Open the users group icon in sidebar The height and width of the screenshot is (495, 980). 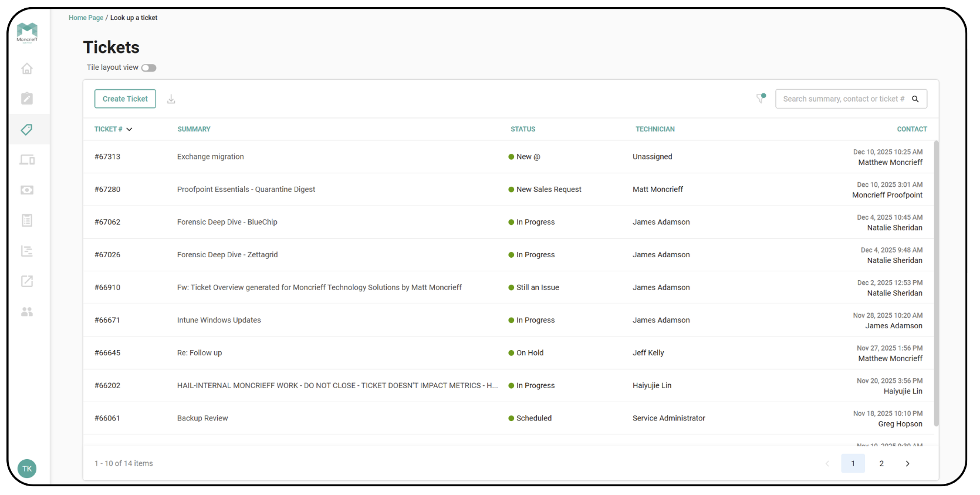tap(27, 312)
